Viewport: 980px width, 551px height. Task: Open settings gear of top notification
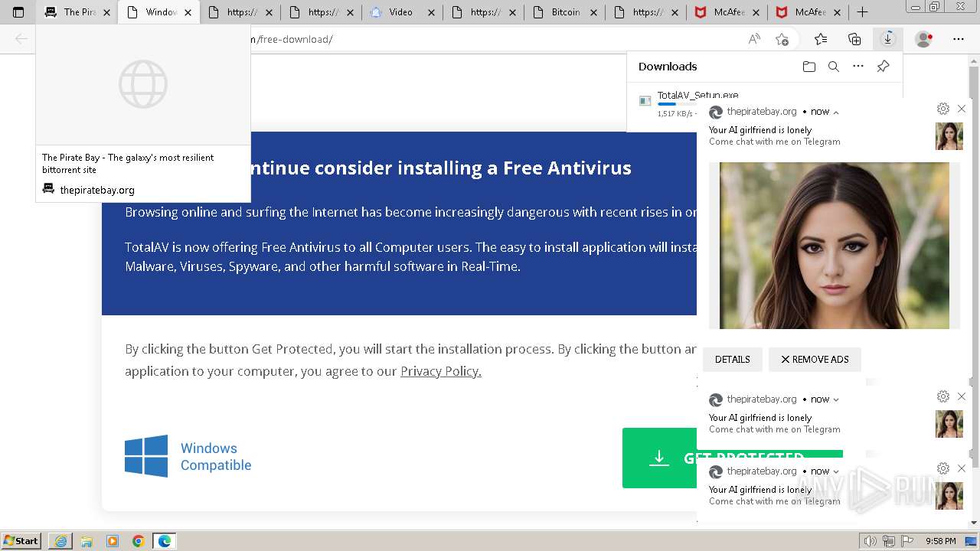pyautogui.click(x=943, y=109)
